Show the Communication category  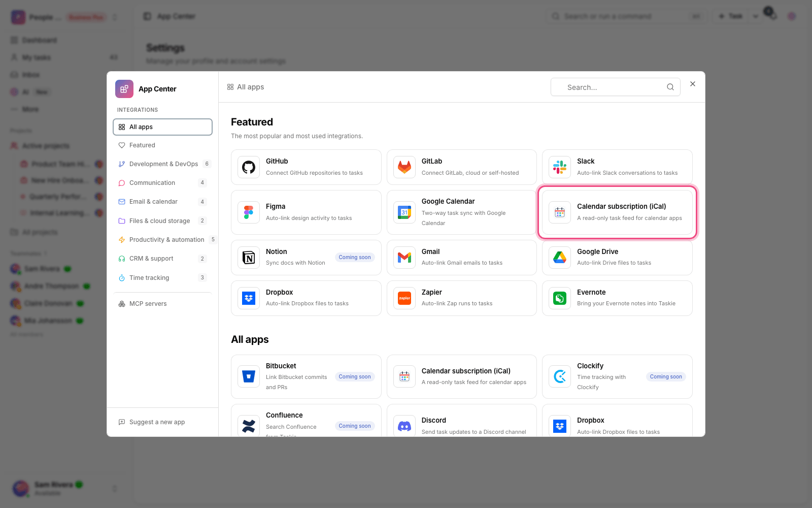point(162,183)
